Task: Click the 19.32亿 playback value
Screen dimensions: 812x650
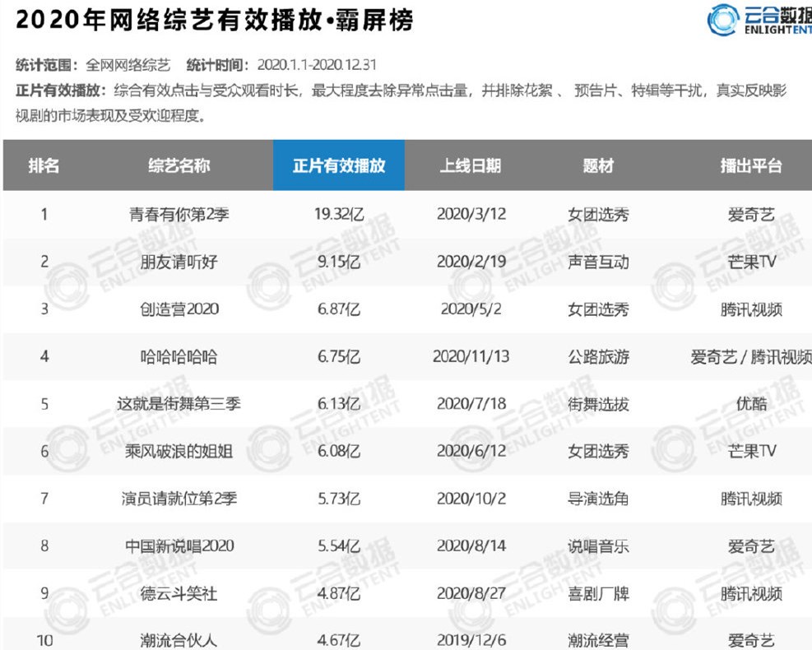Action: (x=340, y=212)
